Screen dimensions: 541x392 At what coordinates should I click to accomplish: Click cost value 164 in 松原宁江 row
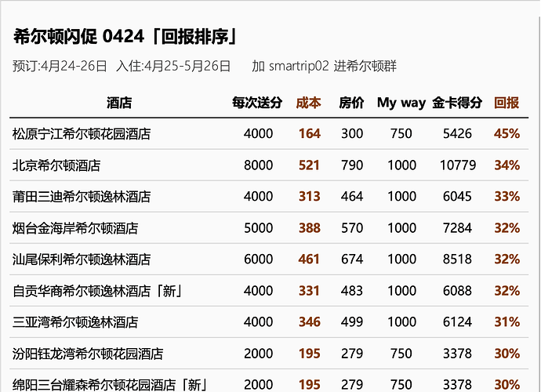pyautogui.click(x=310, y=134)
